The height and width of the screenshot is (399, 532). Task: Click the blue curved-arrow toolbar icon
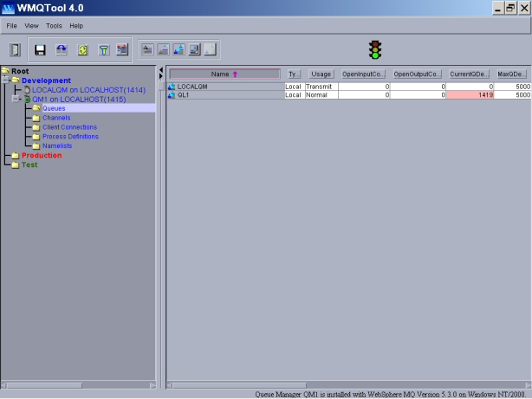(62, 50)
